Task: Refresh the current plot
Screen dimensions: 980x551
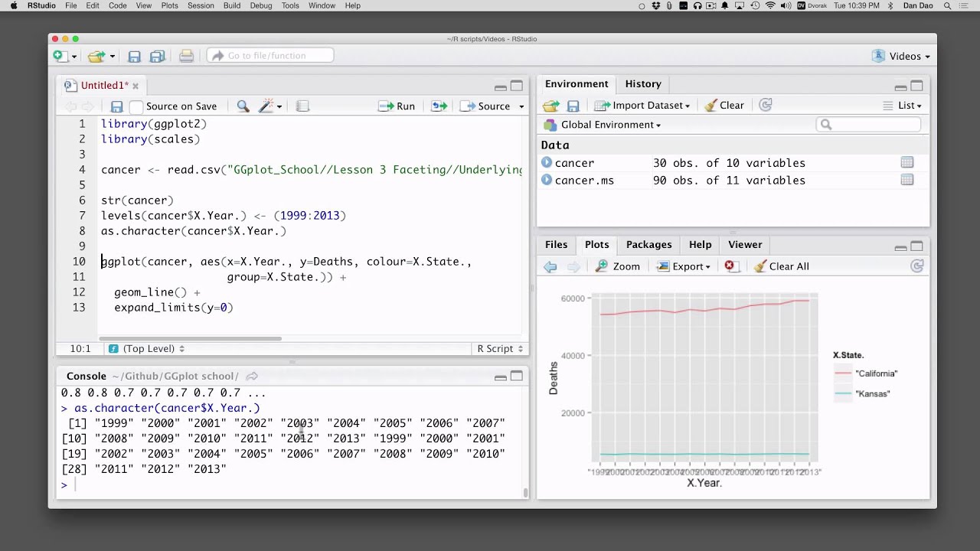Action: pyautogui.click(x=916, y=266)
